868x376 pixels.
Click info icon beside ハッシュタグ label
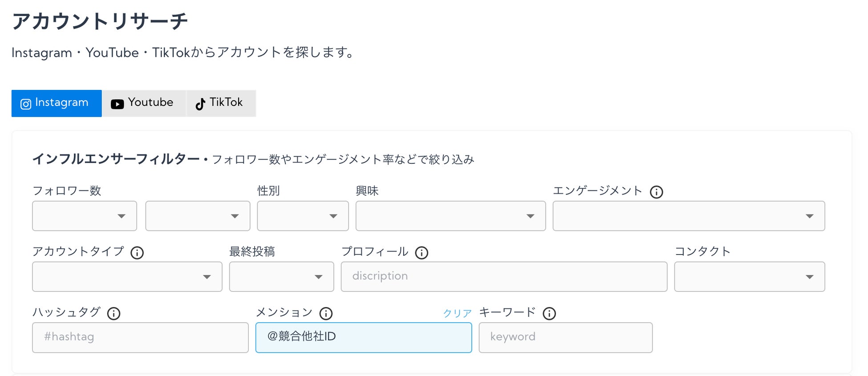point(114,313)
